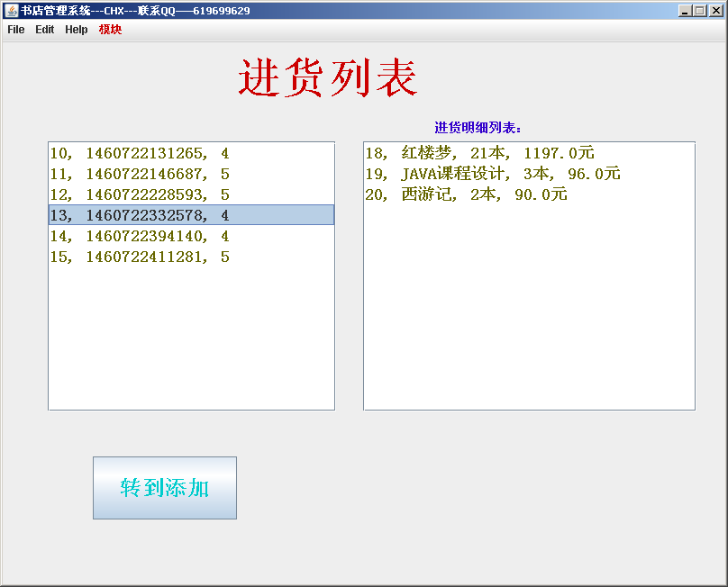Select the 红楼梦 detail entry
728x587 pixels.
479,153
